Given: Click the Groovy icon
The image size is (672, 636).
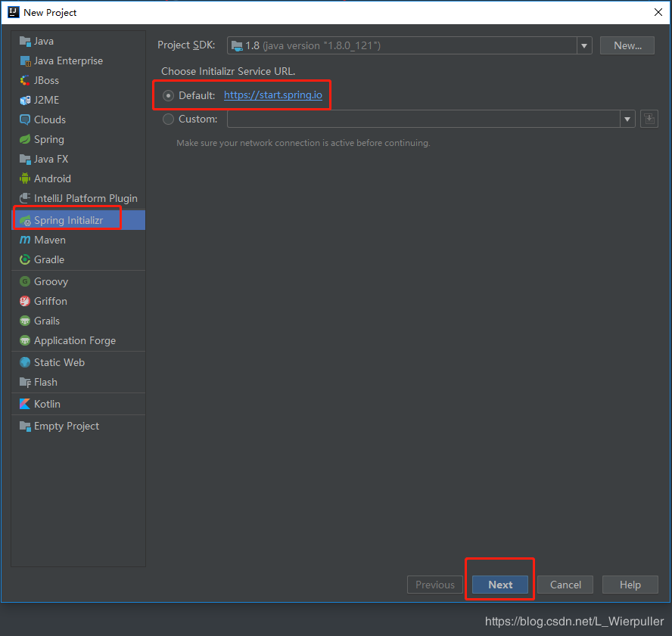Looking at the screenshot, I should pos(25,281).
